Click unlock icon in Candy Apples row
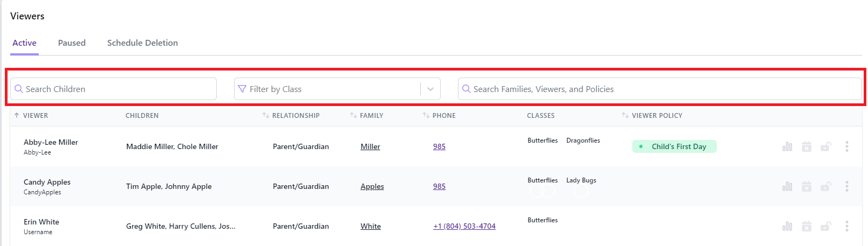This screenshot has height=246, width=868. [x=825, y=186]
